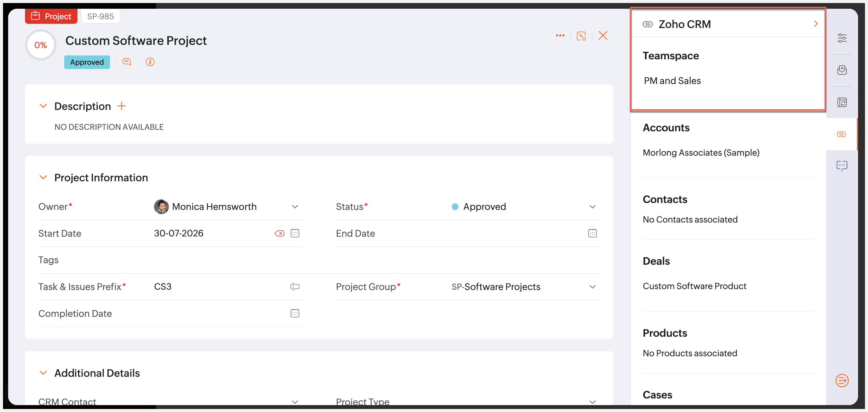This screenshot has width=868, height=412.
Task: Expand the Zoho CRM panel arrow
Action: click(x=816, y=24)
